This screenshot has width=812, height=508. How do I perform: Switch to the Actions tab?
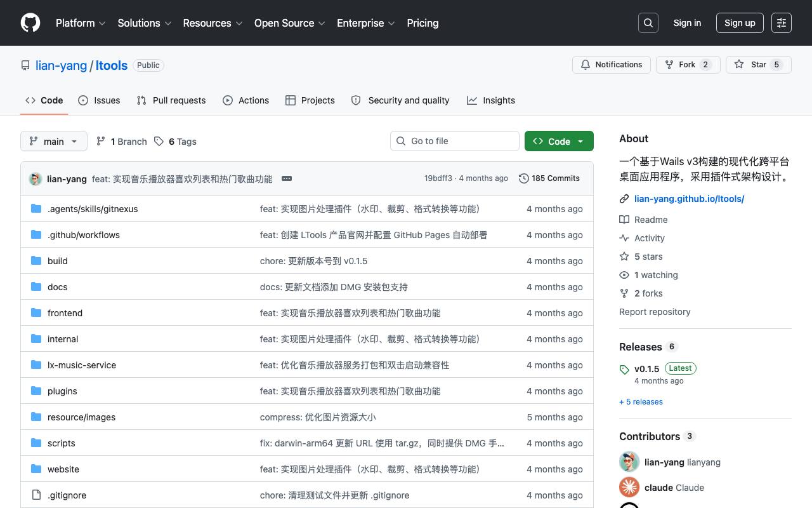pyautogui.click(x=246, y=100)
